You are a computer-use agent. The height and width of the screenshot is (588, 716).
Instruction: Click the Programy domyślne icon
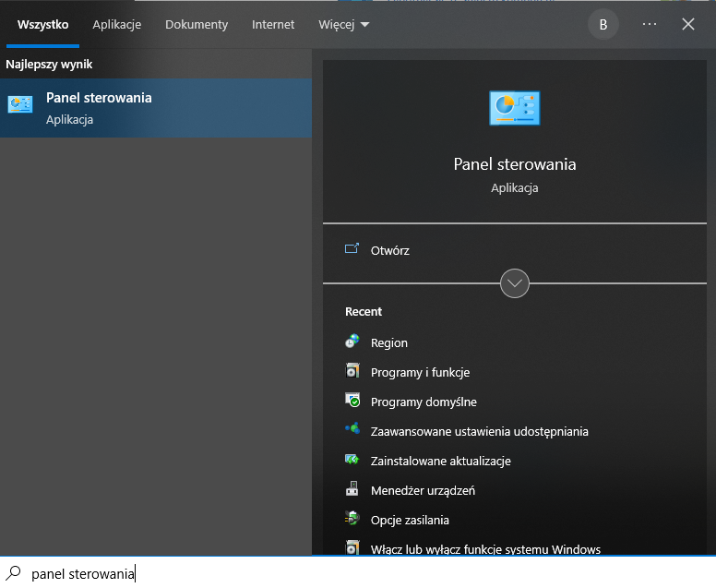352,402
